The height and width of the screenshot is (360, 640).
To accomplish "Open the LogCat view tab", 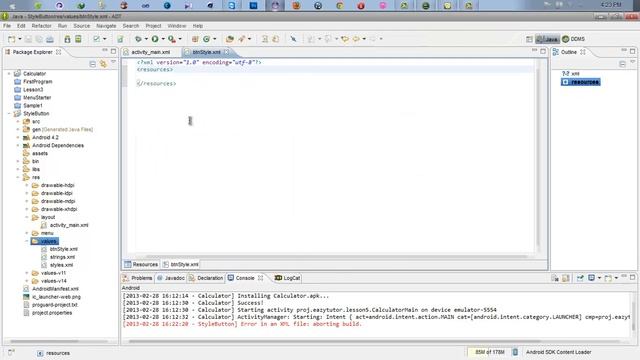I will (288, 278).
